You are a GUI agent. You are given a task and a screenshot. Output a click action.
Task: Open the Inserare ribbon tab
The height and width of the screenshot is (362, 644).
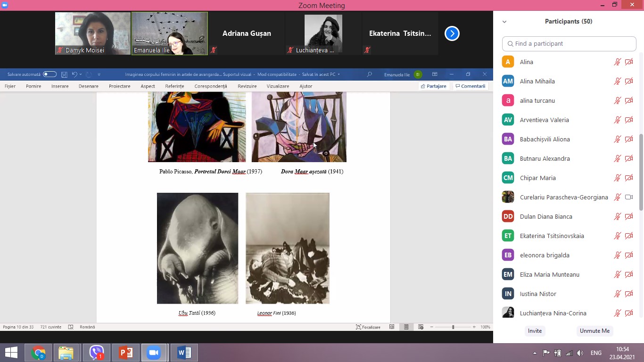[60, 86]
